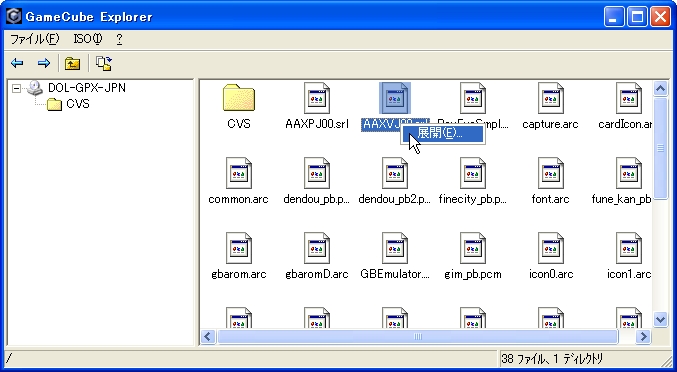The image size is (677, 372).
Task: Click the horizontal scrollbar right arrow
Action: pyautogui.click(x=643, y=336)
